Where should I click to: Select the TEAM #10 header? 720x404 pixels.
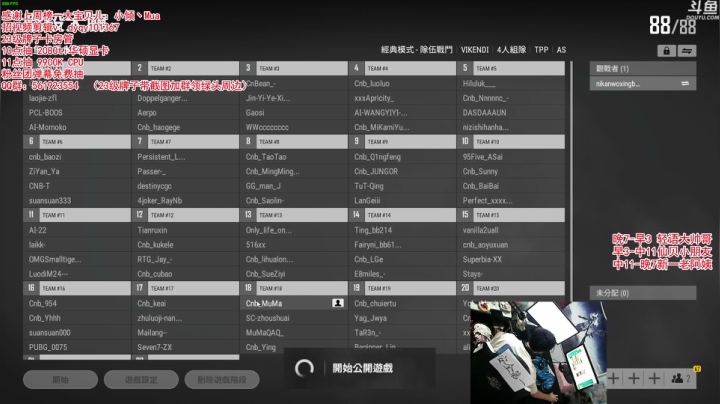click(511, 142)
